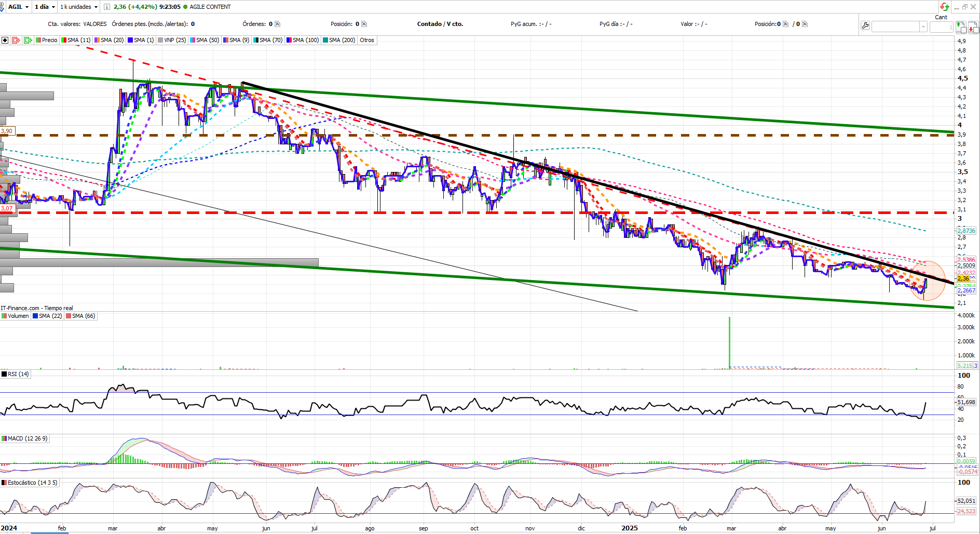
Task: Click the Cta. valores: VALORES text
Action: point(77,24)
